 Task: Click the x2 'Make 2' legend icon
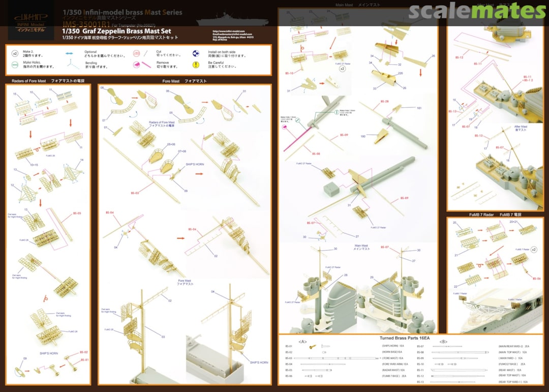pos(15,53)
